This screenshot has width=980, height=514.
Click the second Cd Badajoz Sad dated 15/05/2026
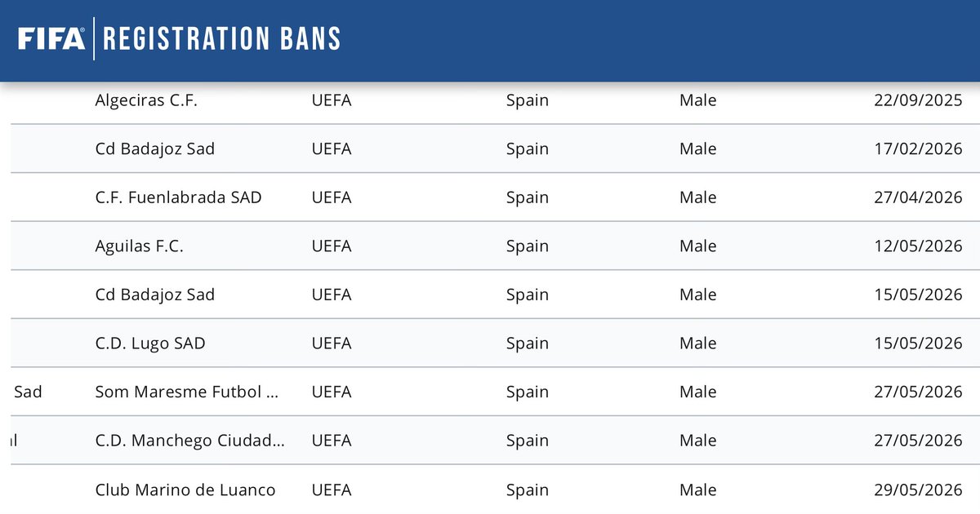coord(155,295)
